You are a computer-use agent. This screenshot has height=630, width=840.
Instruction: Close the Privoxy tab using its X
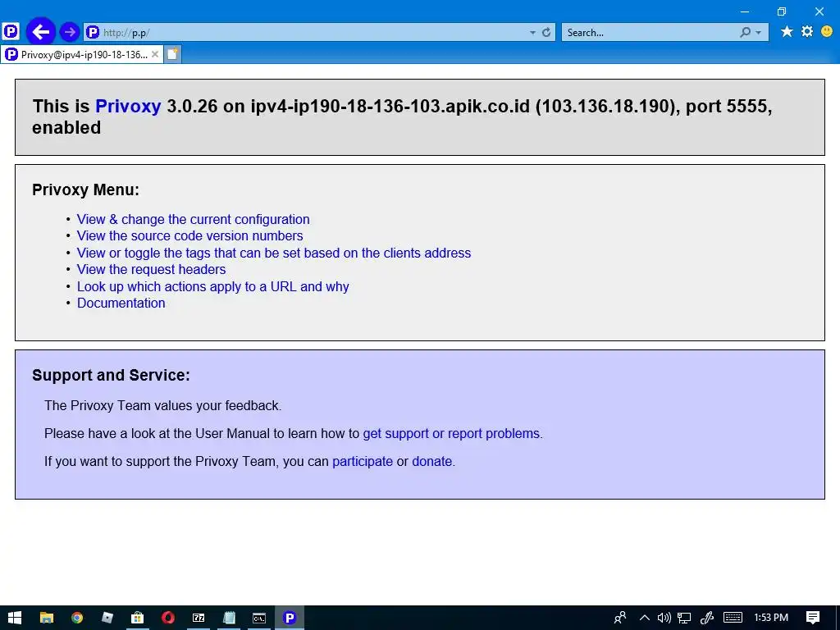pos(155,54)
